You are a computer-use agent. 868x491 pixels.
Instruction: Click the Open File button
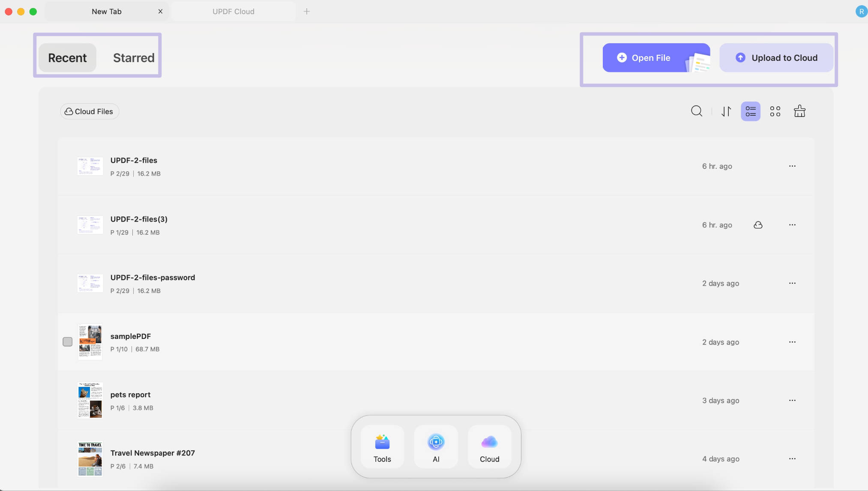click(656, 58)
